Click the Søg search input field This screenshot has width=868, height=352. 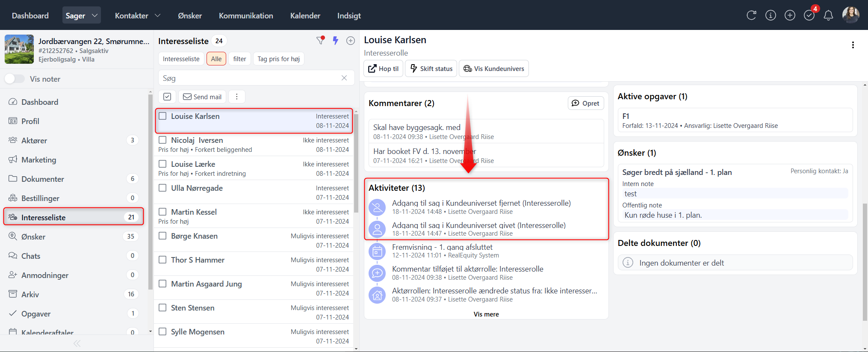click(x=250, y=78)
